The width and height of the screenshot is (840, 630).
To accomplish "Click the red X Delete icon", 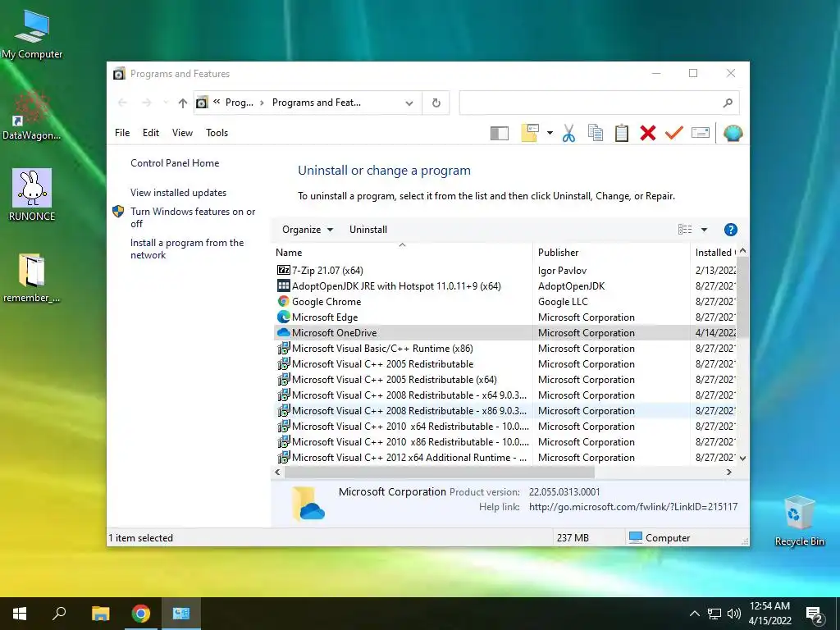I will (x=648, y=133).
